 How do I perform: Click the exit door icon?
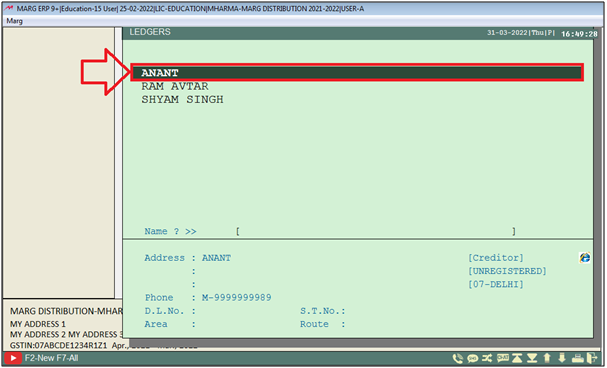click(x=592, y=358)
